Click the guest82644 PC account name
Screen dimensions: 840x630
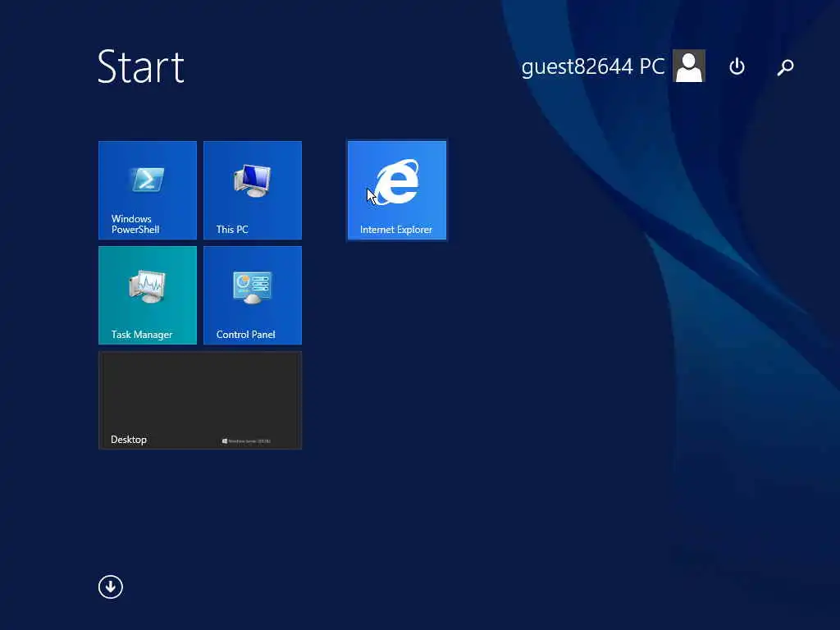point(592,67)
